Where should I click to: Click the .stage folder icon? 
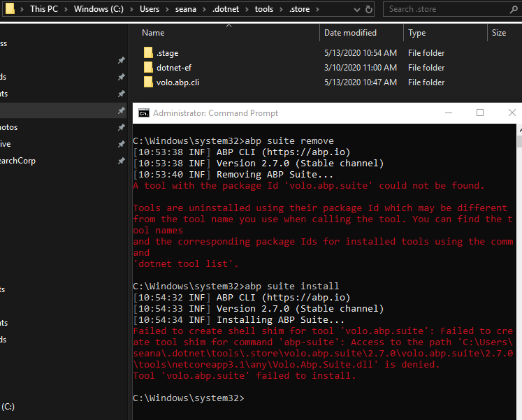click(148, 53)
